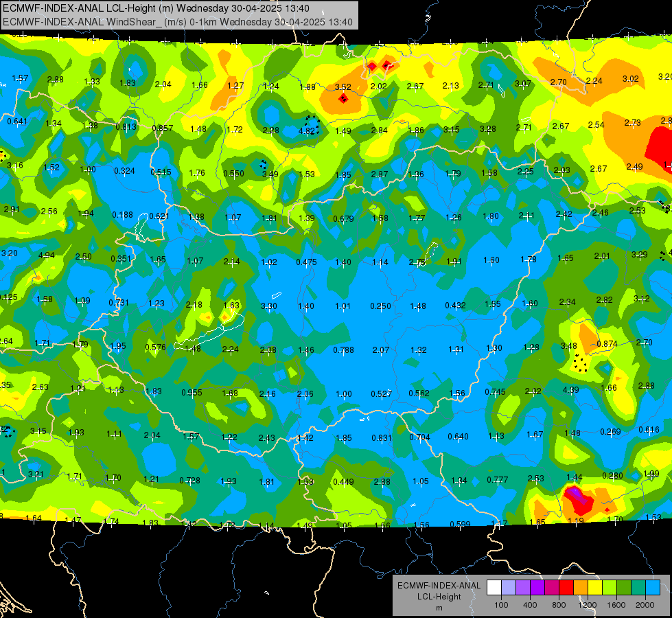This screenshot has width=672, height=618.
Task: Select the orange legend swatch
Action: pos(581,588)
